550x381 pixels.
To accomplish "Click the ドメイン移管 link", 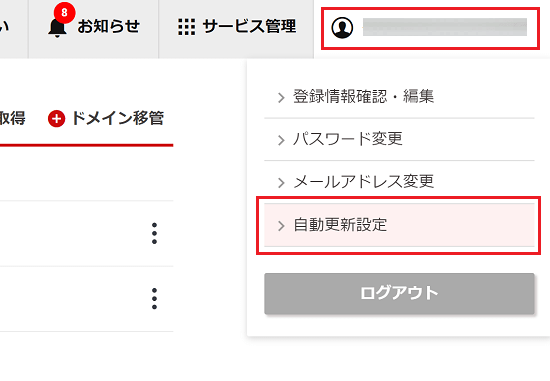I will [x=118, y=118].
